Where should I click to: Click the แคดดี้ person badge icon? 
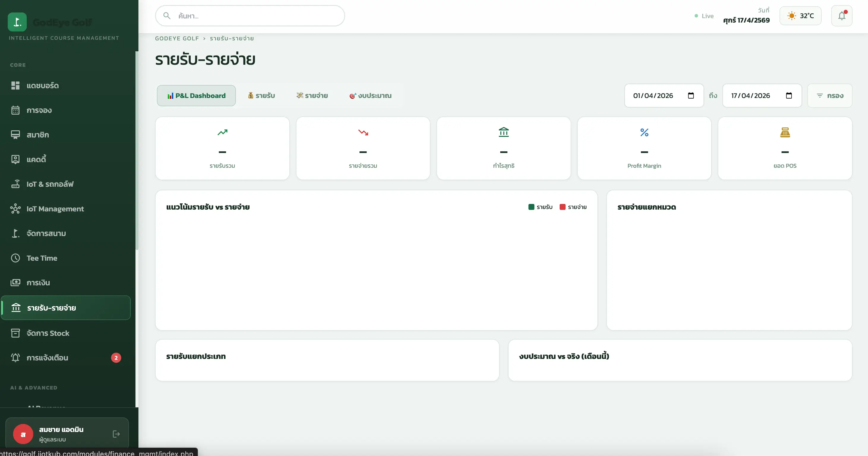[15, 159]
